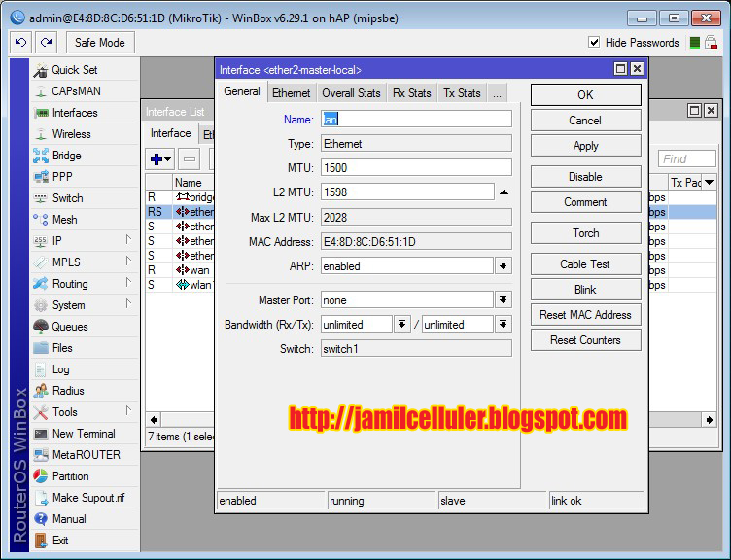The image size is (731, 560).
Task: Click Reset MAC Address button
Action: coord(585,315)
